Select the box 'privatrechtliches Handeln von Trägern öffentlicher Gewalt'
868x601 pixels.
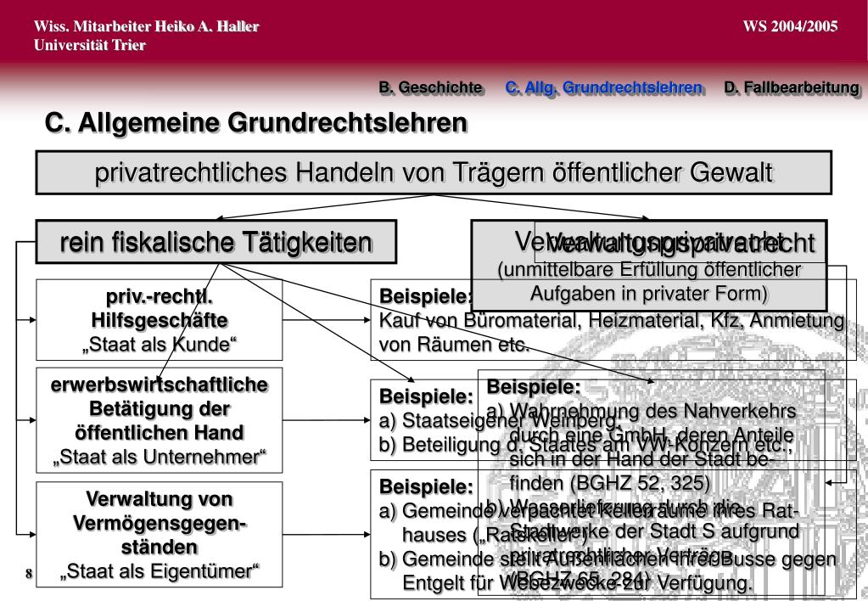[x=434, y=172]
